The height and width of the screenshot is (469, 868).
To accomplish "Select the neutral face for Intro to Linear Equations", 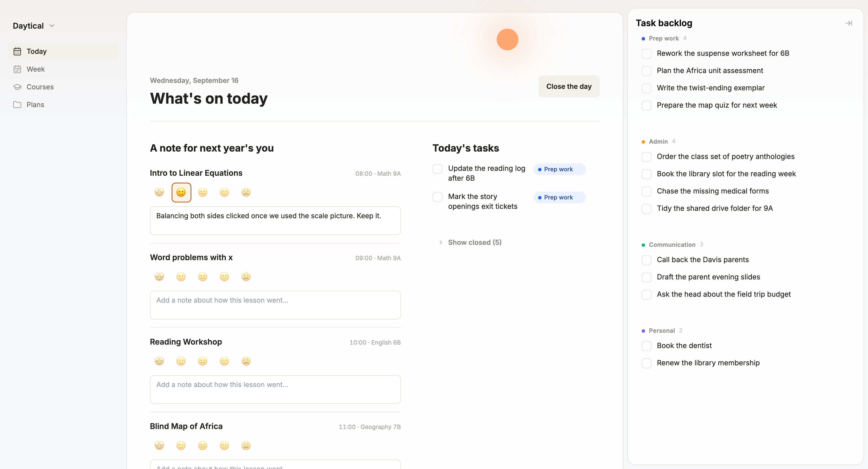I will [202, 192].
